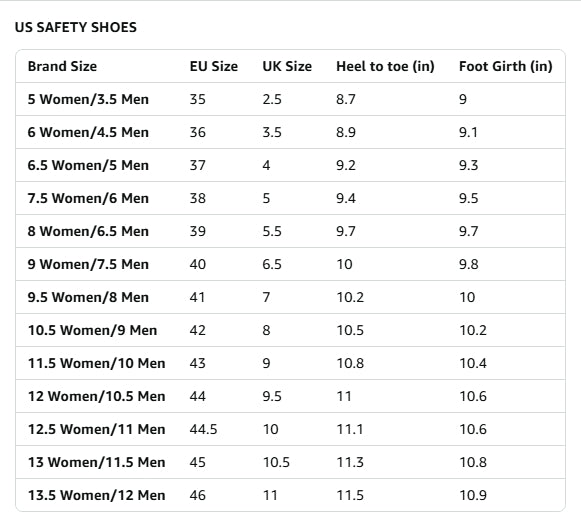The image size is (581, 528).
Task: Click the 13.5 Women/12 Men size label
Action: 96,495
